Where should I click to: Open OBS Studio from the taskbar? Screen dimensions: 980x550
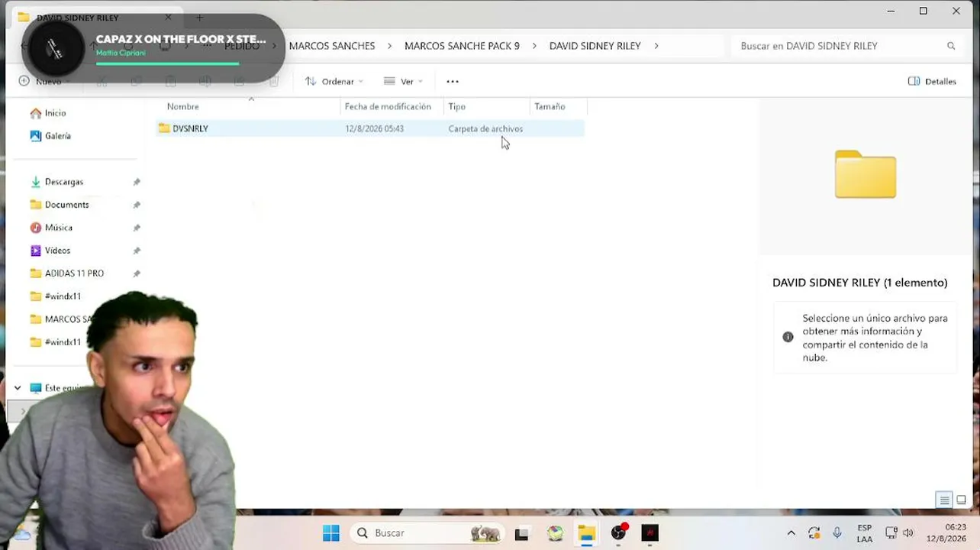point(618,533)
